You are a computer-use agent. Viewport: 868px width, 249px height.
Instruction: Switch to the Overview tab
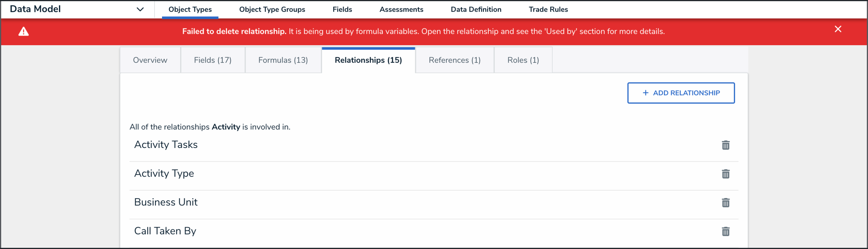point(150,60)
